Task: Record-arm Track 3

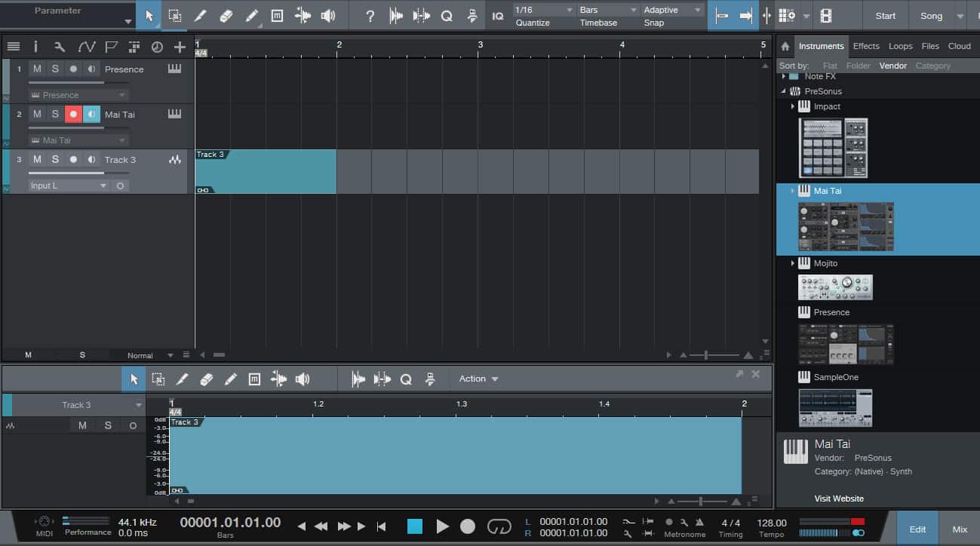Action: point(73,159)
